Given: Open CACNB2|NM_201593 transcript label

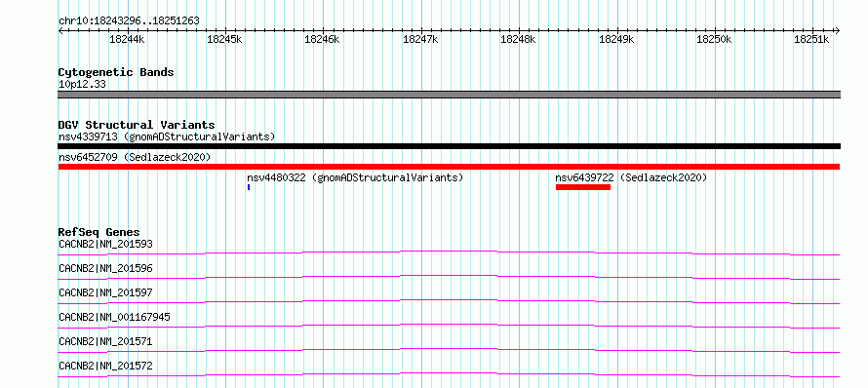Looking at the screenshot, I should tap(105, 244).
